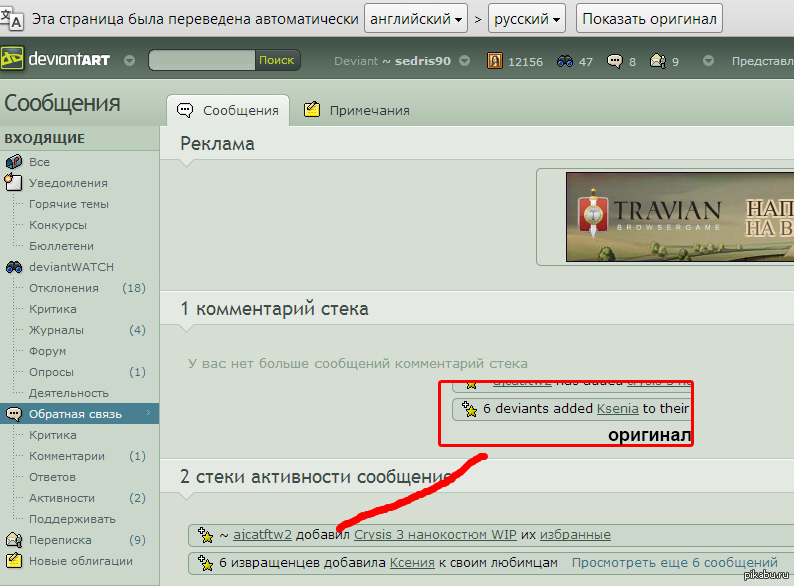Screen dimensions: 794x586
Task: Click the notification icon beside Уведомления
Action: pos(13,181)
